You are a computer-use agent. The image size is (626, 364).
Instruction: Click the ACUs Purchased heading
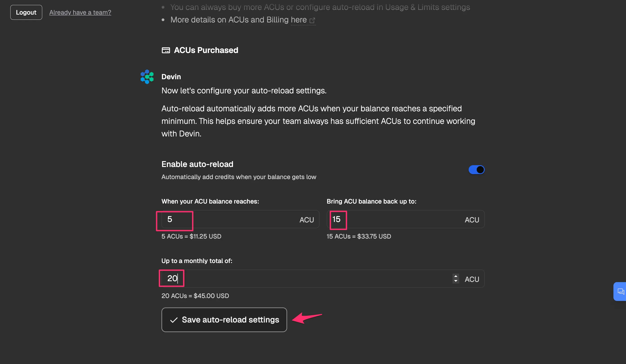pyautogui.click(x=206, y=50)
